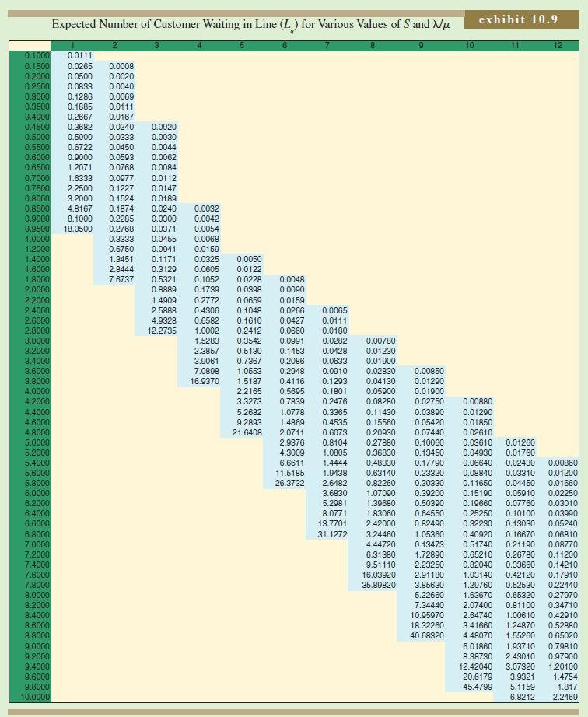Click the cell value "12.42040"
The image size is (588, 717).
(x=475, y=666)
